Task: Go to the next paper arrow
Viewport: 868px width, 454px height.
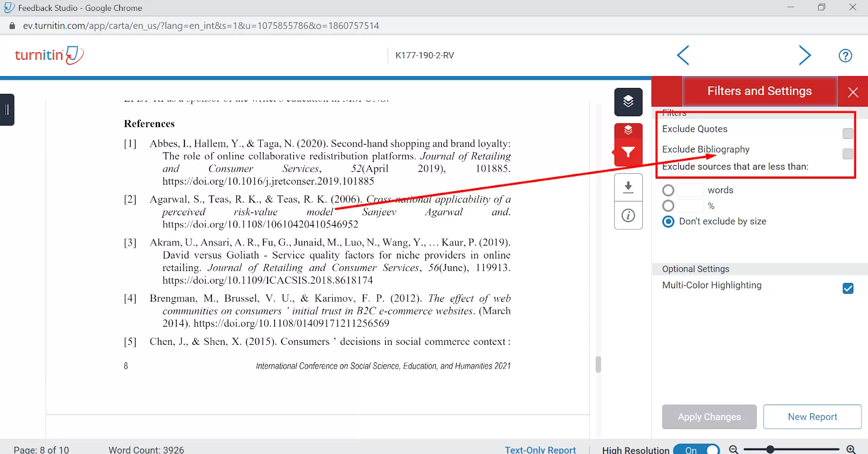Action: 805,55
